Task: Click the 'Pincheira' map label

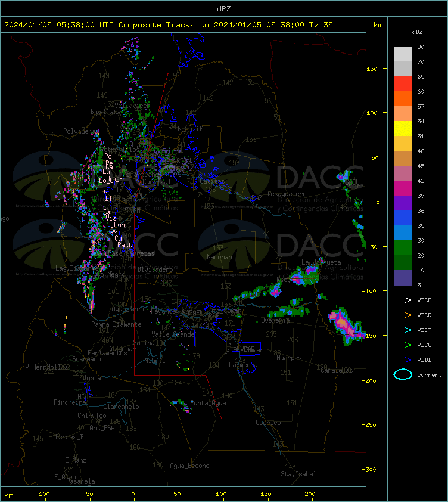Action: point(70,402)
